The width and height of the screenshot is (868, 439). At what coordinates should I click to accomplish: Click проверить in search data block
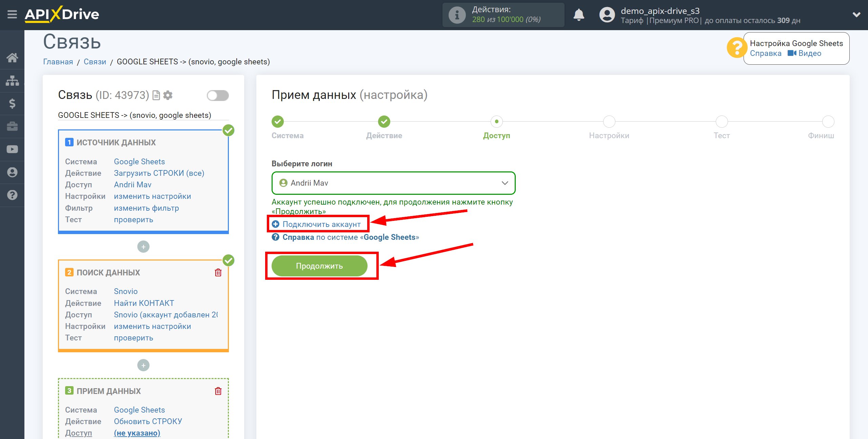click(x=134, y=338)
